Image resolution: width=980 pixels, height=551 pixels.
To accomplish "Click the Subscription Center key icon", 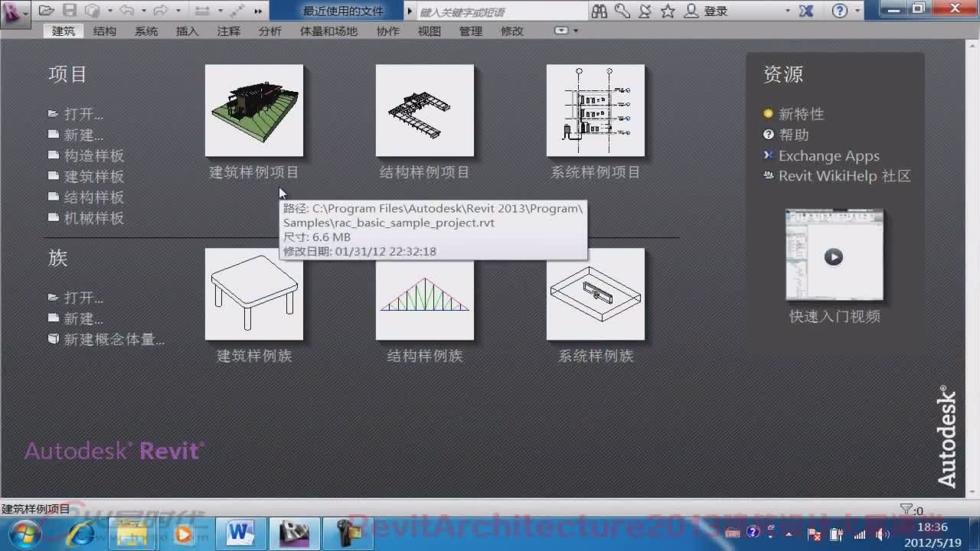I will [622, 11].
